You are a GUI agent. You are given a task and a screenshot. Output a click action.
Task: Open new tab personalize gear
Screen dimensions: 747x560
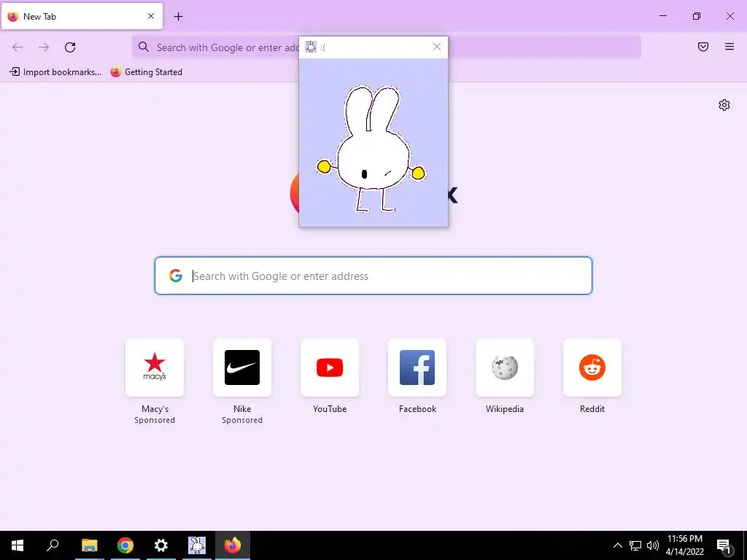(x=724, y=105)
